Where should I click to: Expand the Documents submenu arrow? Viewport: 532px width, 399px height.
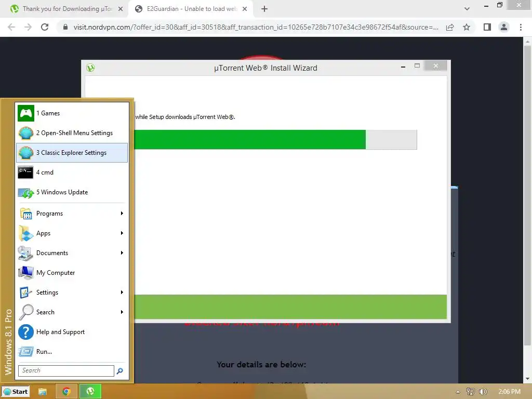pyautogui.click(x=122, y=253)
